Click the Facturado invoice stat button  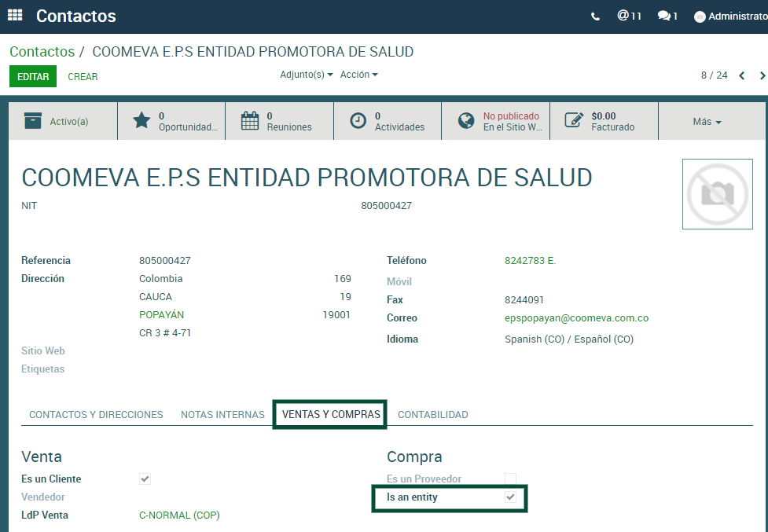pos(603,121)
